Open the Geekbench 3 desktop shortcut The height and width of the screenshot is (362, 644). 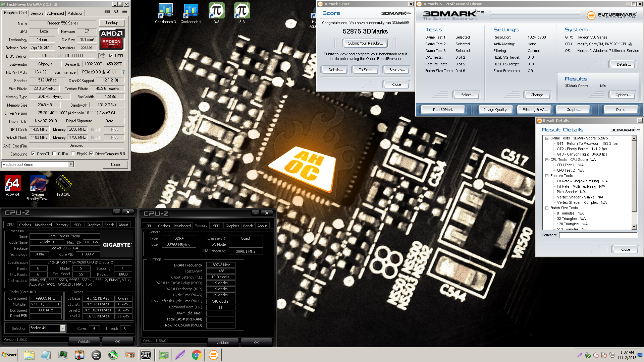point(165,13)
